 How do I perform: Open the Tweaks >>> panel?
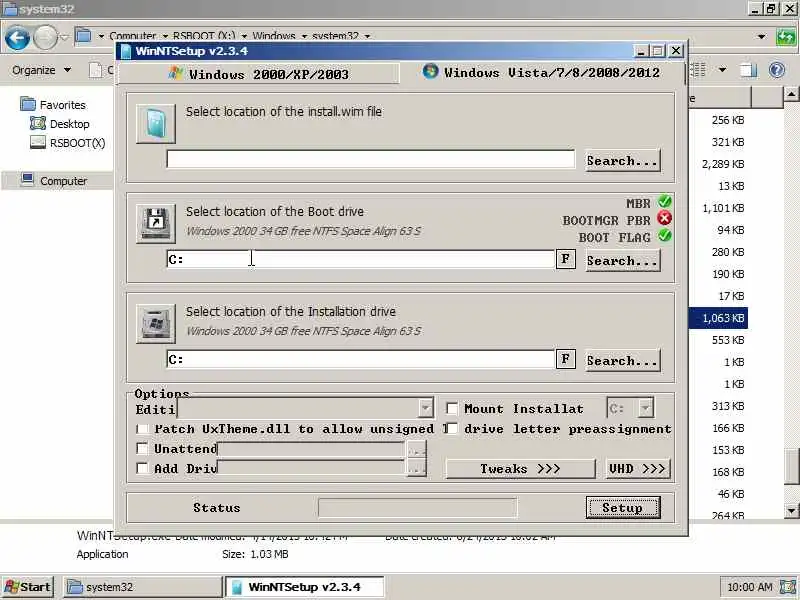520,468
